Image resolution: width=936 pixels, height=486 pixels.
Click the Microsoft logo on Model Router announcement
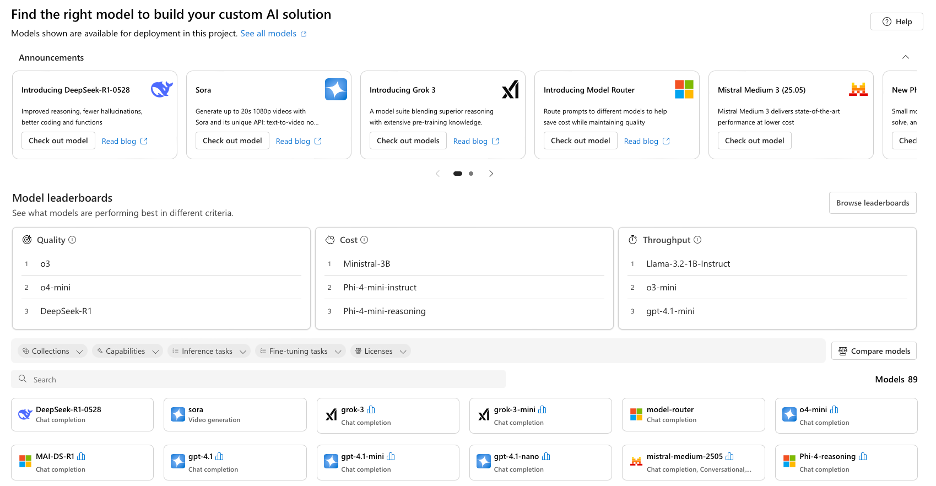(684, 90)
